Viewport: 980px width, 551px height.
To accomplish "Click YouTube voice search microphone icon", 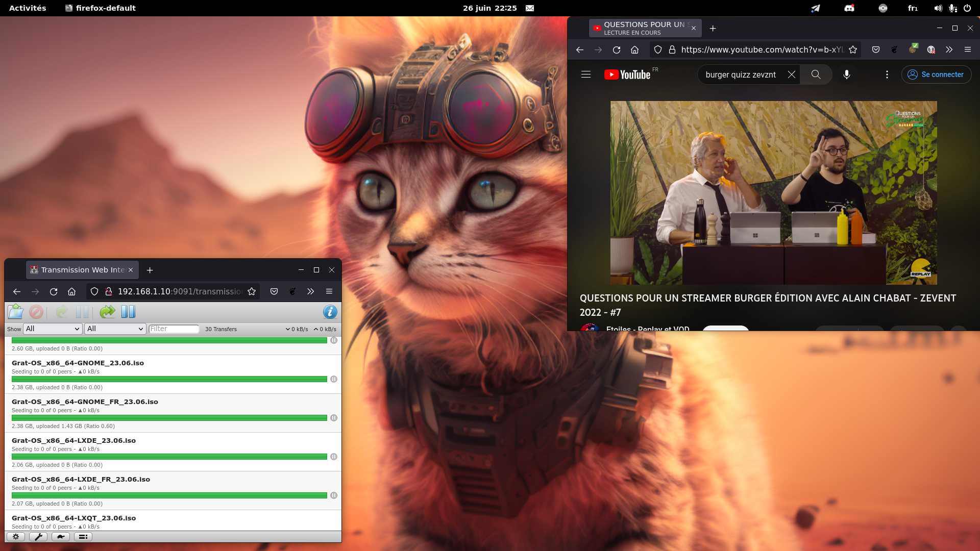I will click(x=846, y=74).
